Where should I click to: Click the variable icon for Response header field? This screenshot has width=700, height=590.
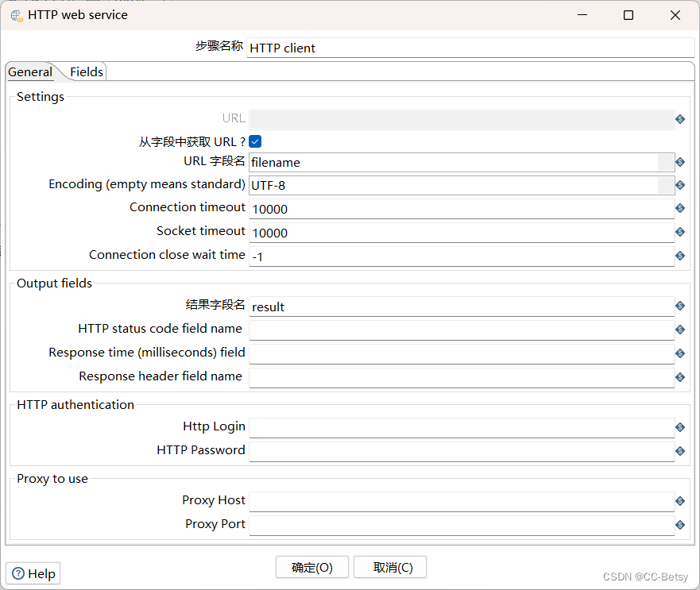pos(680,377)
